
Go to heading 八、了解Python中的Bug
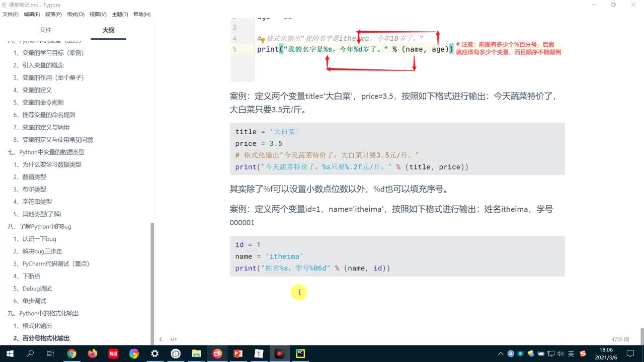[39, 226]
